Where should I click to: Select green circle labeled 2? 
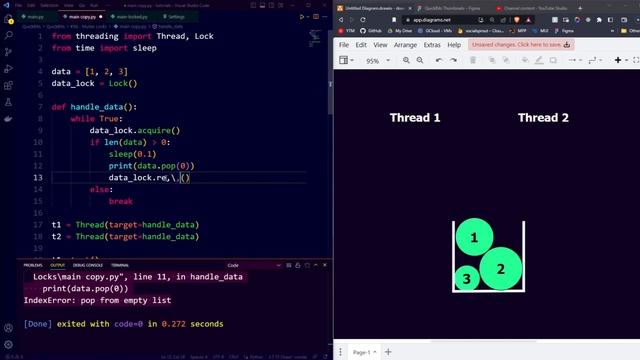click(501, 269)
